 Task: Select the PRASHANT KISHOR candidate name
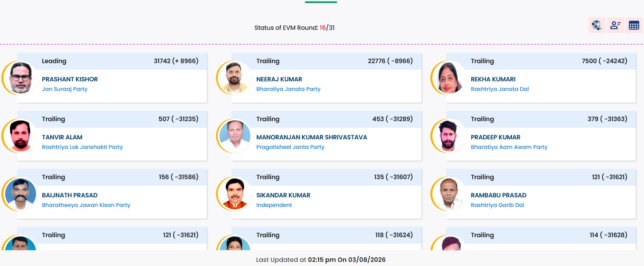click(x=70, y=79)
